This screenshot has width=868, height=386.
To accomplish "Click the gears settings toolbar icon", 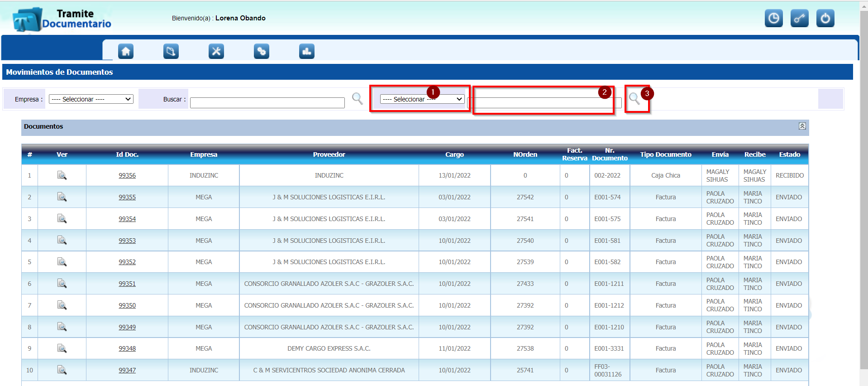I will pyautogui.click(x=262, y=51).
